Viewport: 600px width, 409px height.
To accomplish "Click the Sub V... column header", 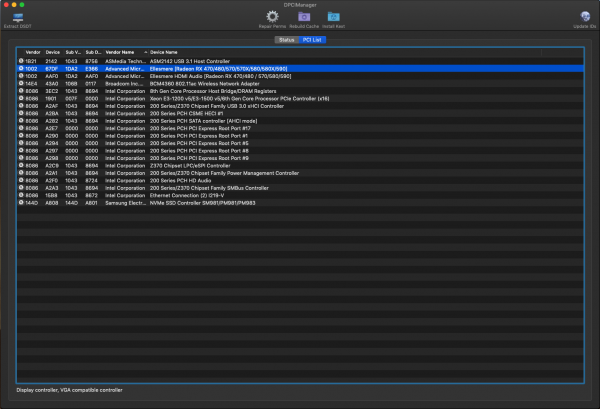I will coord(72,51).
